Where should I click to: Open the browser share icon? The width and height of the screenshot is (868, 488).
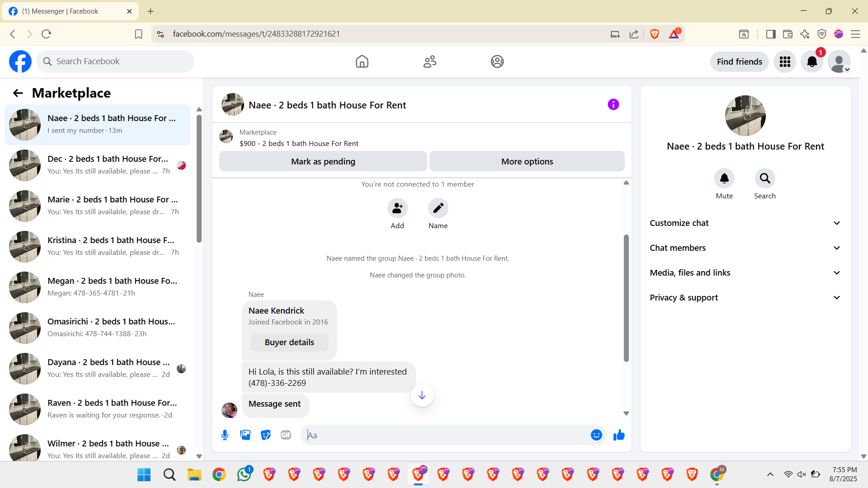[634, 34]
